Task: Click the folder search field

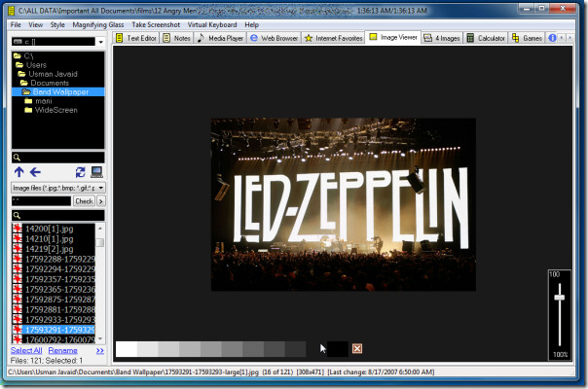Action: 58,157
